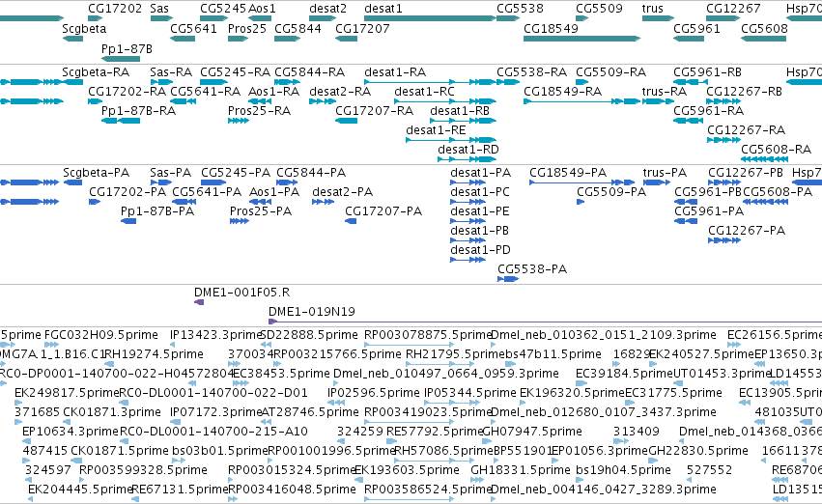Screen dimensions: 822x504
Task: Click the trus-PA protein label
Action: click(665, 173)
